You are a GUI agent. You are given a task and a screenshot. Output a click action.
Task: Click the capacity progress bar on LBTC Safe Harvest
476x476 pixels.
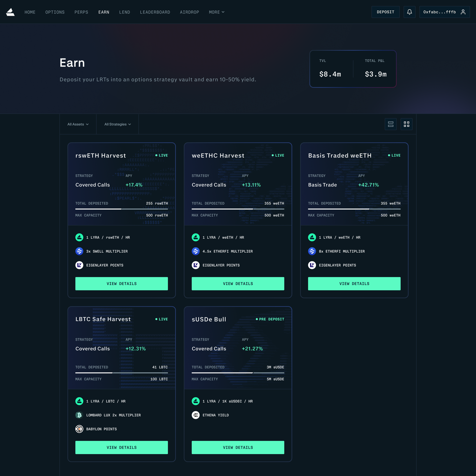(121, 373)
